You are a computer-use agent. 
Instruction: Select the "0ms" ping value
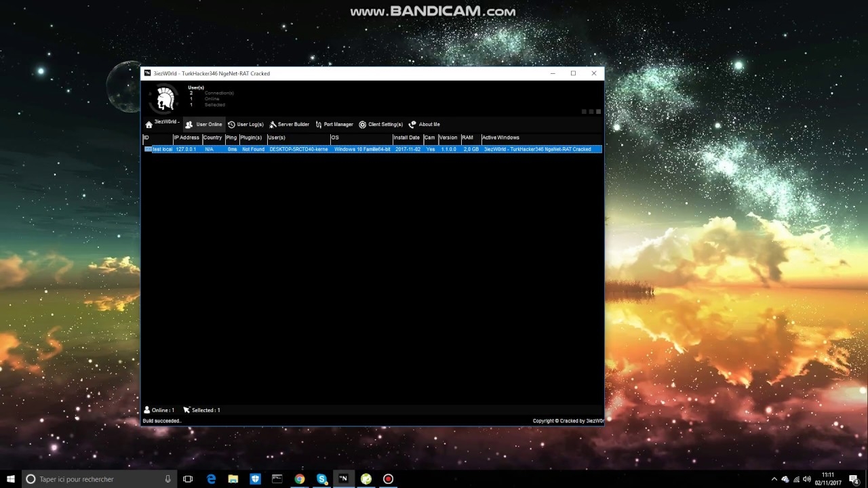coord(232,149)
